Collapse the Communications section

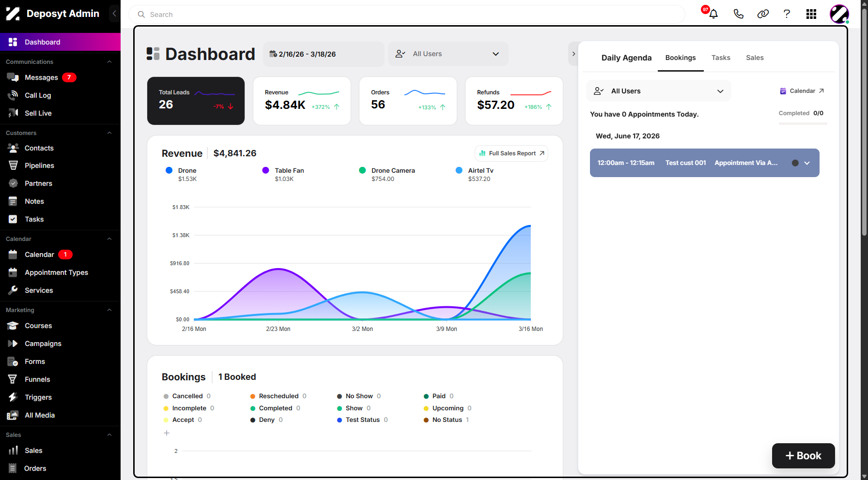(109, 62)
